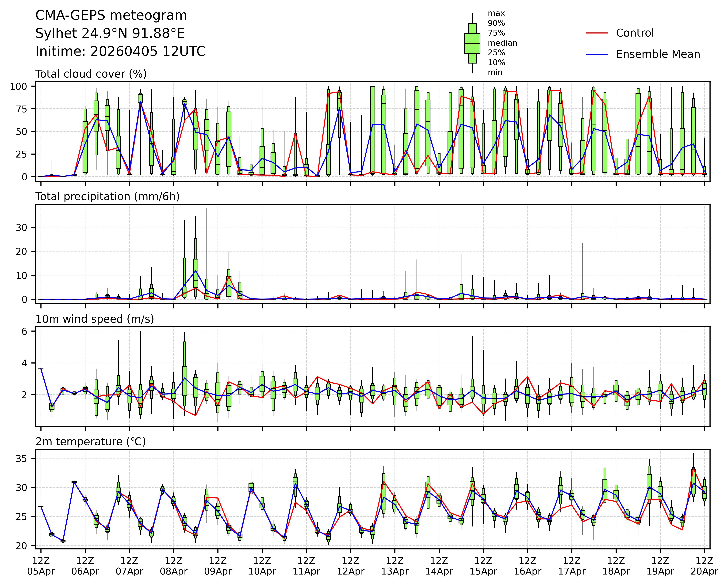Click the 'Total precipitation (mm/6h)' panel title
The image size is (728, 586).
coord(107,196)
